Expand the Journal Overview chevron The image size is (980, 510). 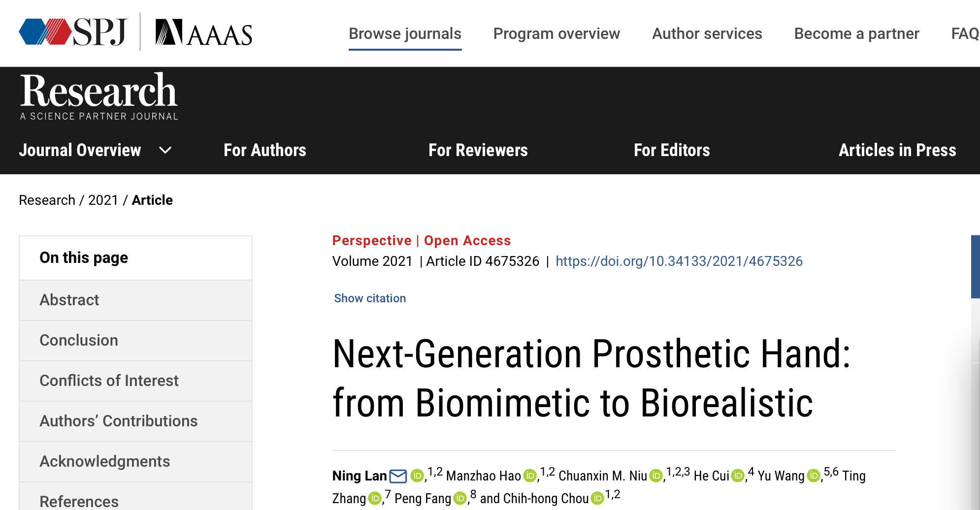point(165,150)
